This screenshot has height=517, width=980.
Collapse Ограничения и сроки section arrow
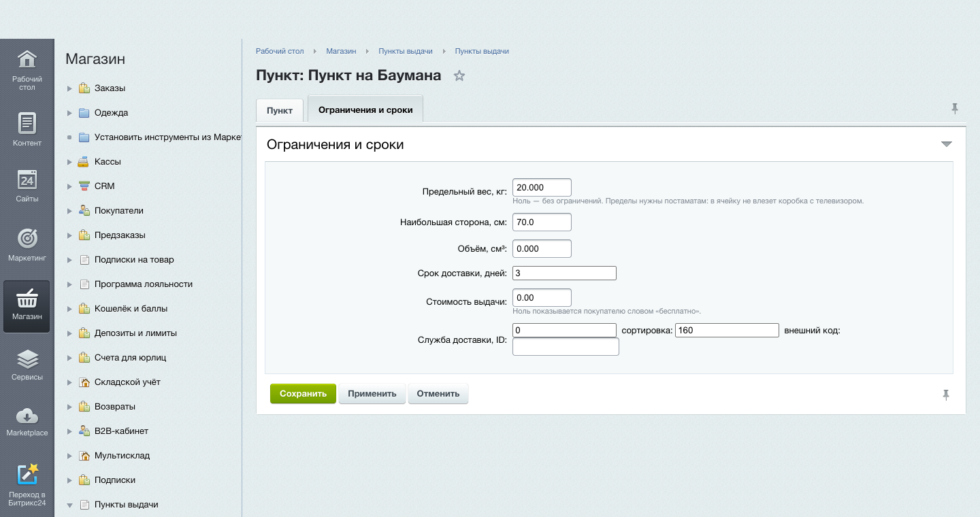pyautogui.click(x=946, y=144)
